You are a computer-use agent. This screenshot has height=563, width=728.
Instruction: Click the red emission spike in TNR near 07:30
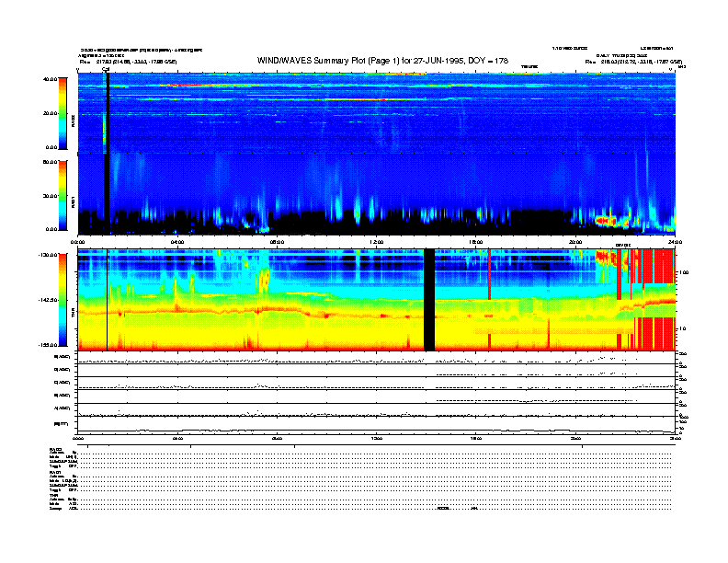pos(266,279)
